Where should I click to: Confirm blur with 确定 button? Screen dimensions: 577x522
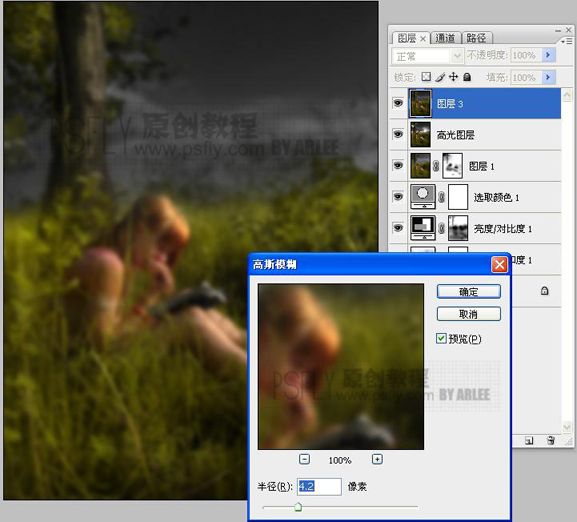pos(468,291)
